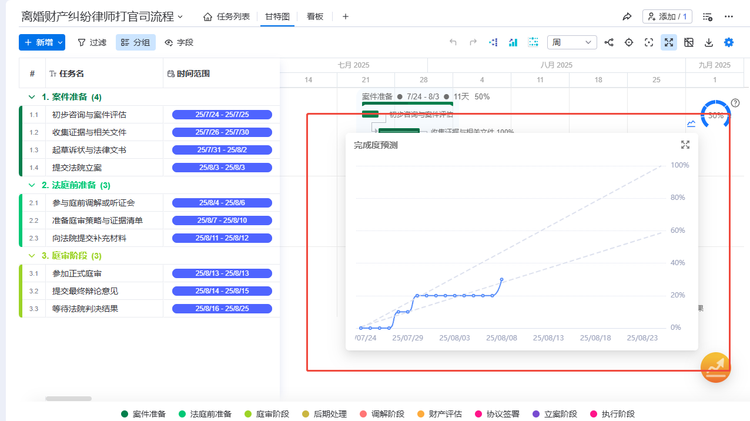The width and height of the screenshot is (750, 421).
Task: Select task 参与庭前调解或听证会
Action: coord(93,203)
